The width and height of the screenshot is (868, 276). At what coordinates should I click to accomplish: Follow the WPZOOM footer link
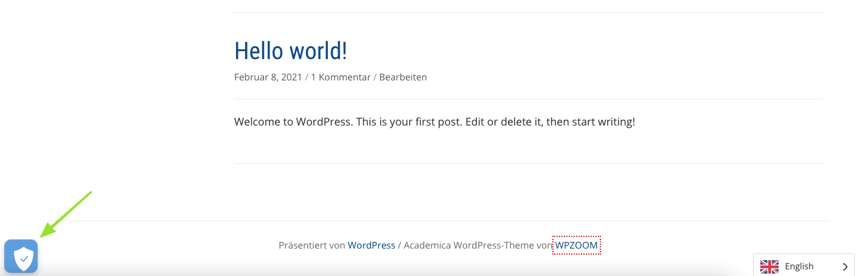point(576,246)
